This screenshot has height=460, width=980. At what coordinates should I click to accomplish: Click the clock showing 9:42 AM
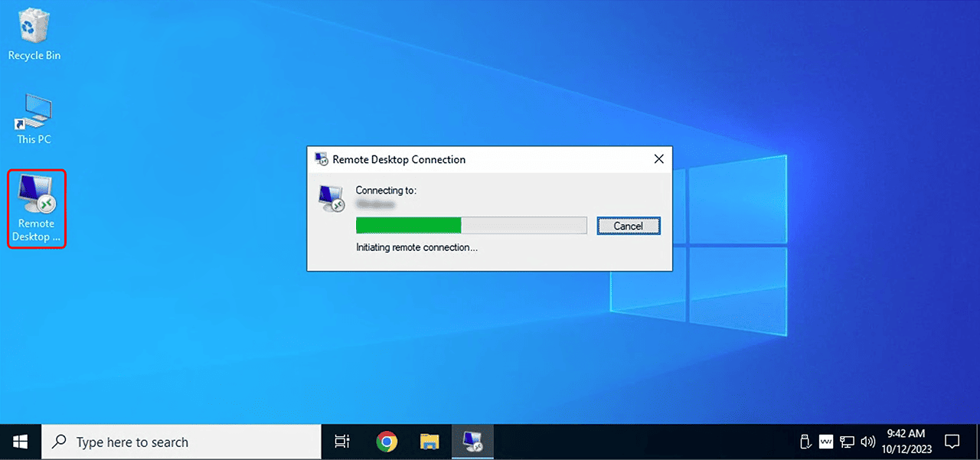(x=906, y=442)
